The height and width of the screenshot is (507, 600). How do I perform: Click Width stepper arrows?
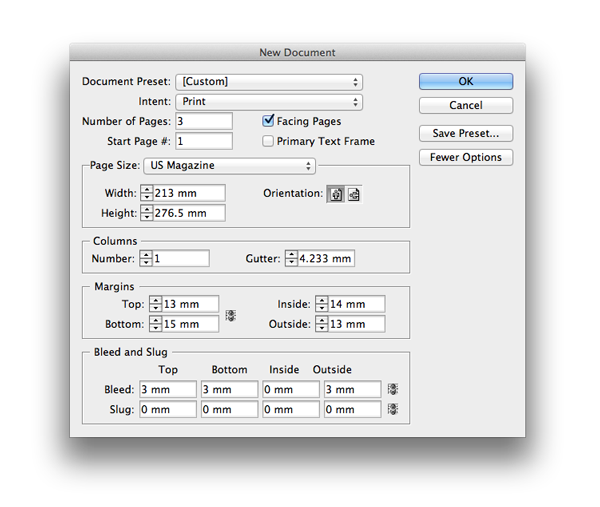point(147,193)
